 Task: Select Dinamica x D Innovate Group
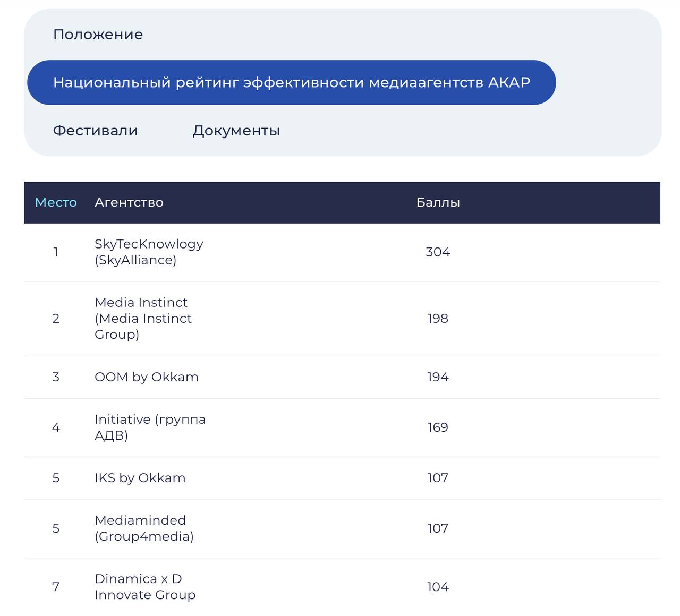pyautogui.click(x=144, y=586)
